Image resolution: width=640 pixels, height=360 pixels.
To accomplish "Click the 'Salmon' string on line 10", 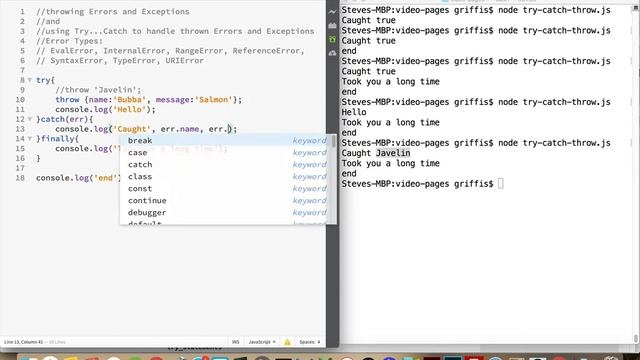I will click(213, 100).
